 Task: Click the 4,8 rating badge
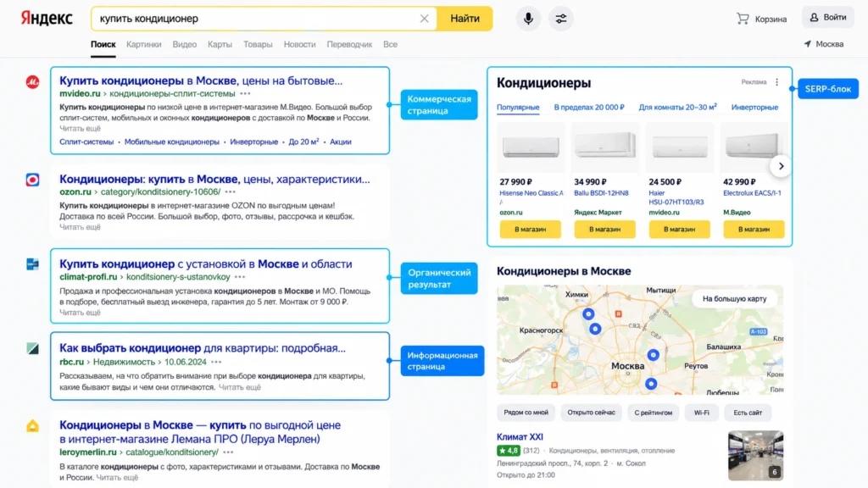click(x=509, y=451)
